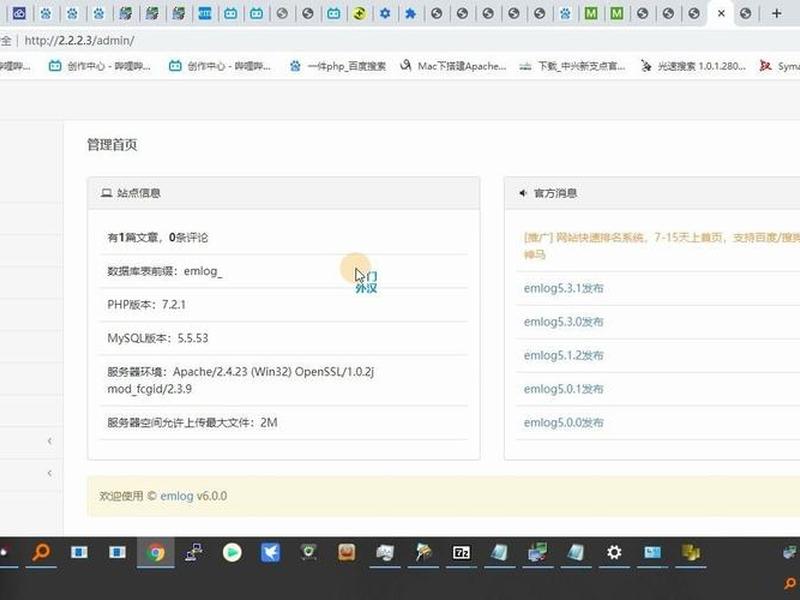Open the green play-button app in taskbar
Viewport: 800px width, 600px height.
click(232, 553)
